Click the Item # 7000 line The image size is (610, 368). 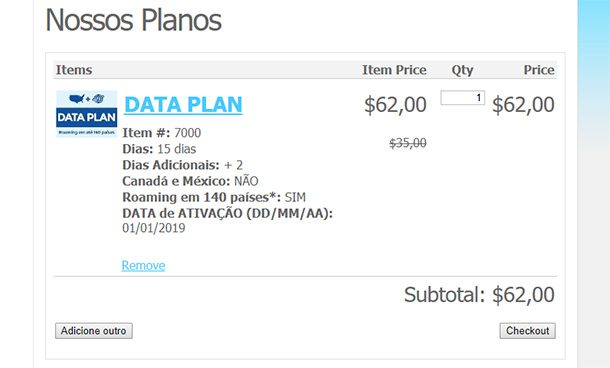tap(161, 133)
